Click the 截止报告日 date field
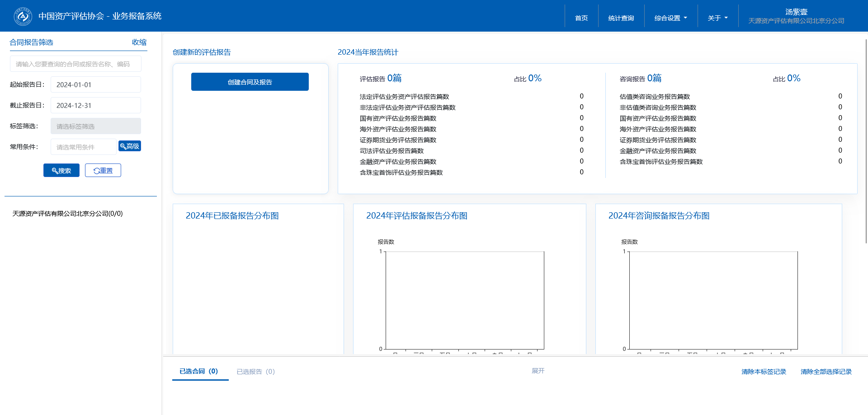 [x=95, y=106]
